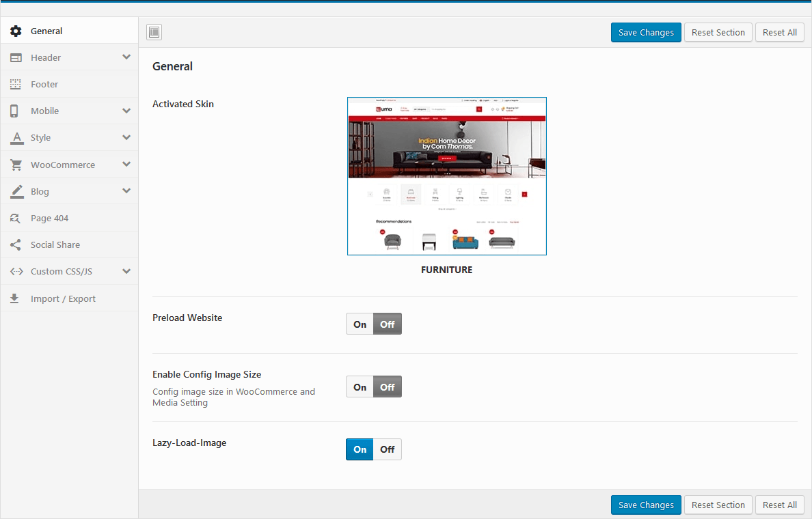Click the top Reset Section button
812x519 pixels.
click(718, 32)
